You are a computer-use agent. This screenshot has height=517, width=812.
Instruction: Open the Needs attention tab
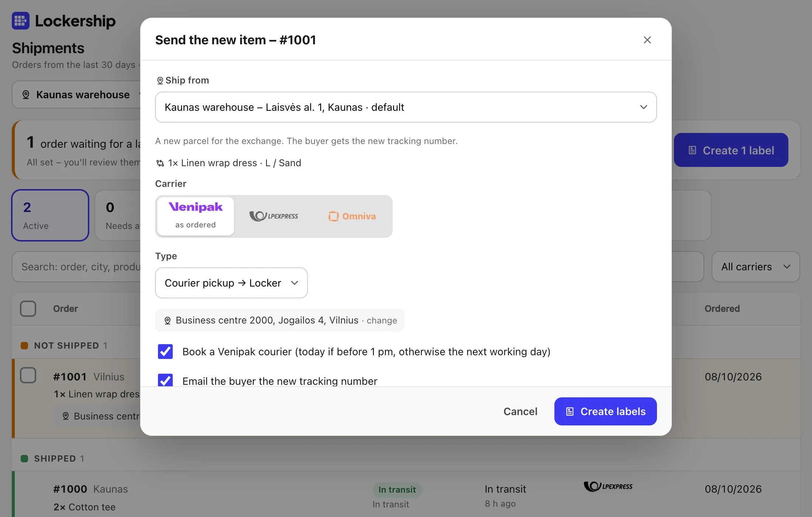point(118,215)
